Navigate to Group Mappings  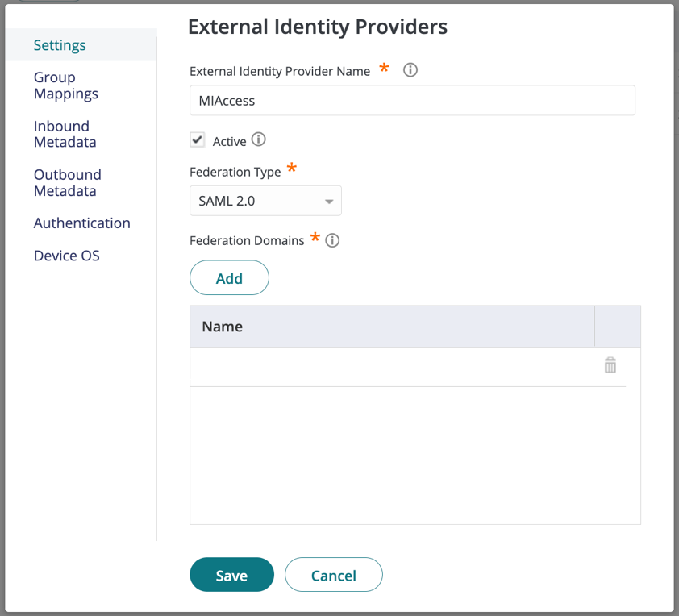point(65,85)
